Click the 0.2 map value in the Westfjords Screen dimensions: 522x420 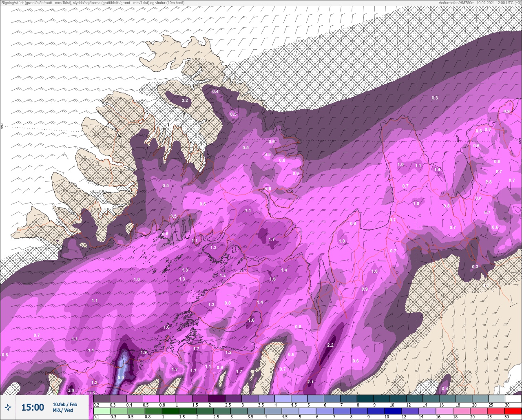pyautogui.click(x=185, y=100)
